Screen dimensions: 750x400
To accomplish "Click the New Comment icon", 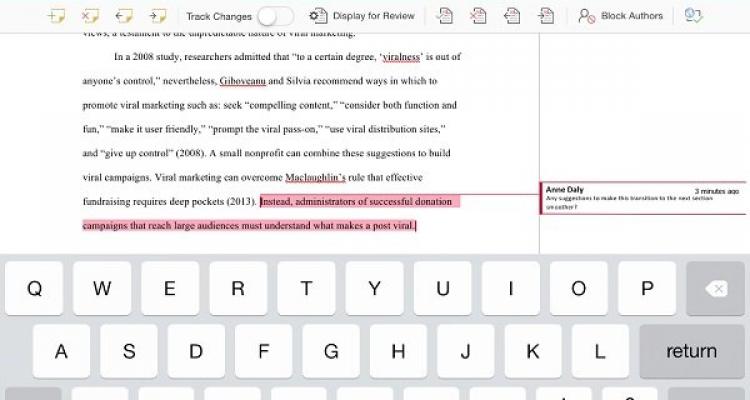I will pos(58,16).
